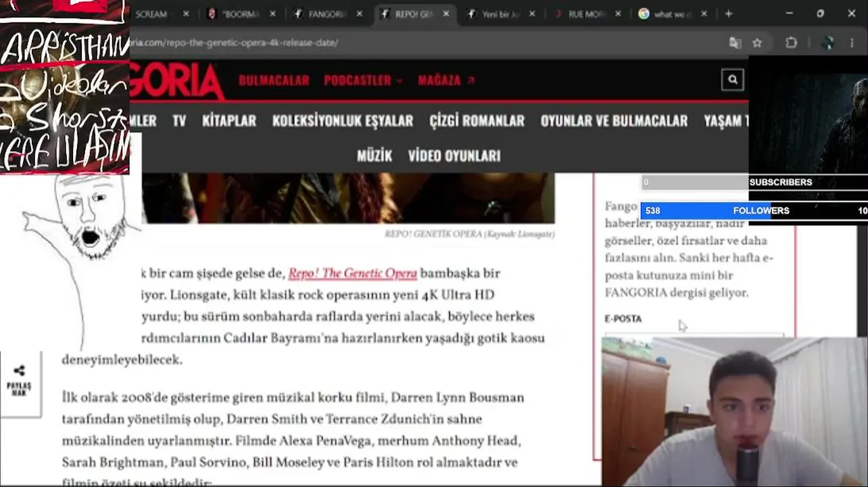Close the 'what we d' Google tab
The image size is (868, 487).
704,14
